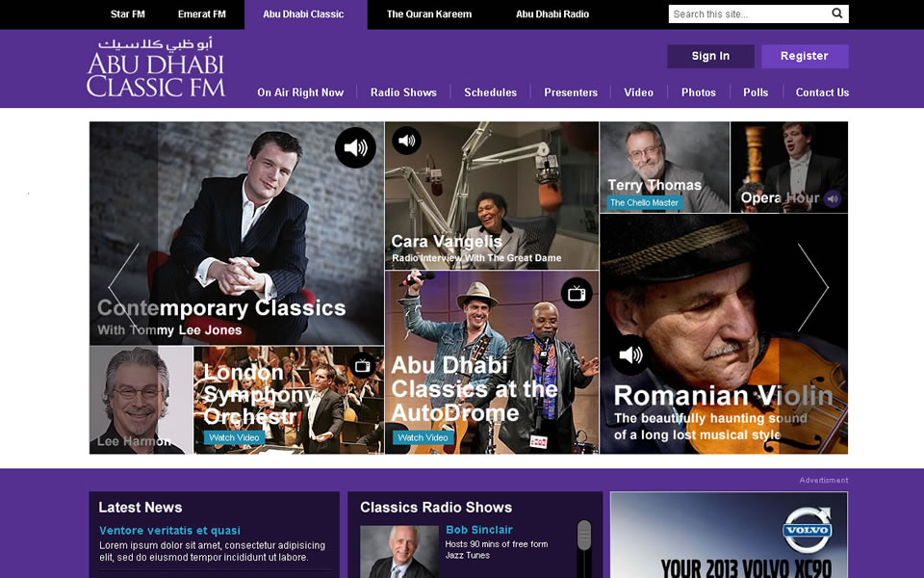This screenshot has width=924, height=578.
Task: Click the Classics Radio Shows scrollbar handle
Action: point(583,535)
